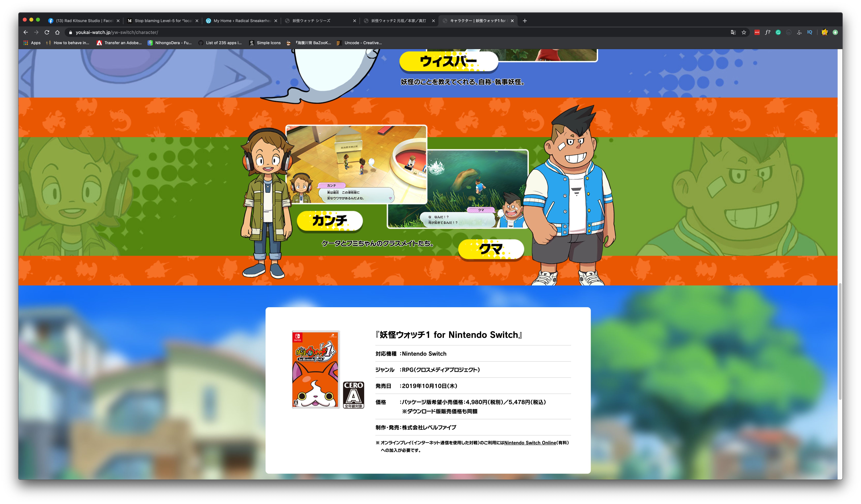861x504 pixels.
Task: Click the Yo-kai Watch 1 box art thumbnail
Action: [315, 369]
